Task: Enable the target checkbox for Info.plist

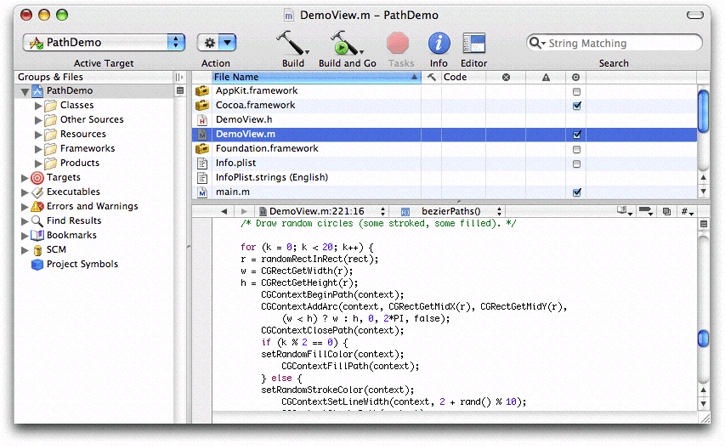Action: [x=577, y=163]
